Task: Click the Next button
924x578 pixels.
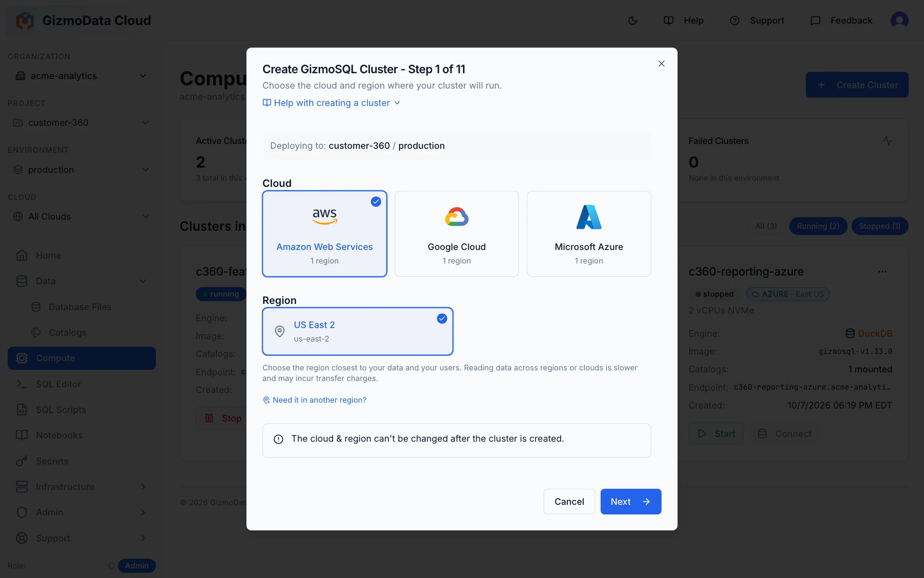Action: pyautogui.click(x=630, y=501)
